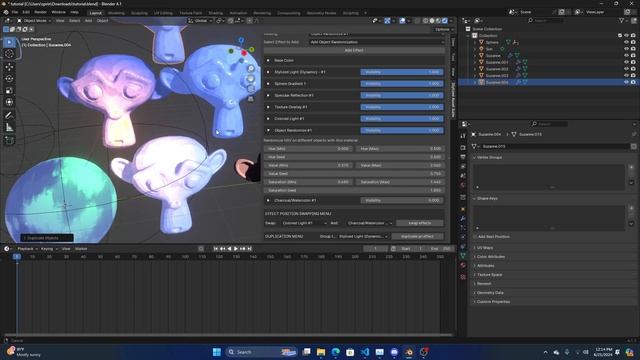
Task: Toggle visibility eye for Suzanne.001
Action: point(627,62)
